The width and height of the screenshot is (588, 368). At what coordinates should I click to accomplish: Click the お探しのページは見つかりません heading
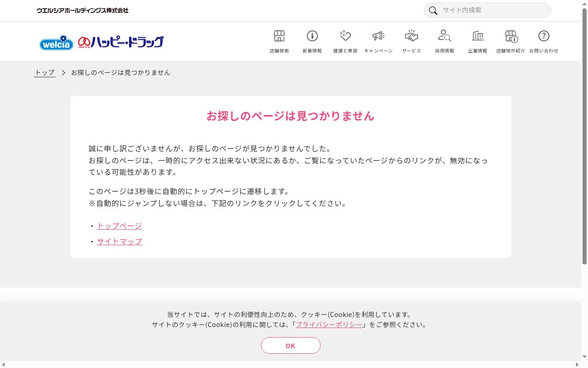(x=291, y=116)
